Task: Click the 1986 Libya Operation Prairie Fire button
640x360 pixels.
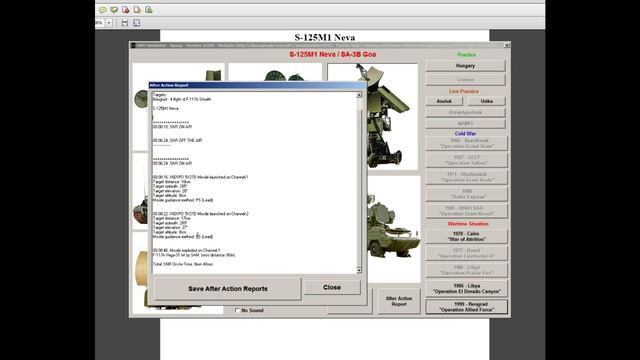Action: click(x=467, y=270)
